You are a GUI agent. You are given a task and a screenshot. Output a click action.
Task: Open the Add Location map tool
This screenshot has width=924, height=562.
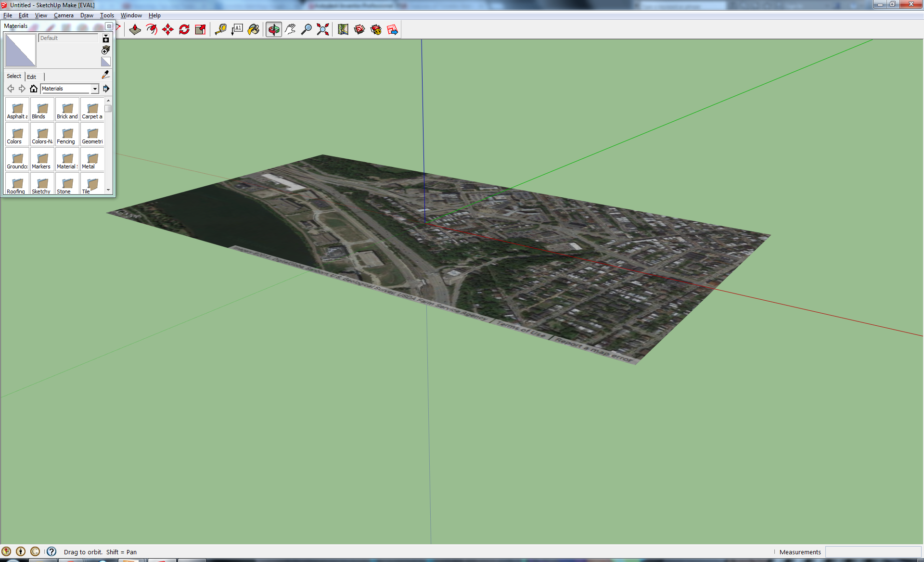pyautogui.click(x=343, y=30)
